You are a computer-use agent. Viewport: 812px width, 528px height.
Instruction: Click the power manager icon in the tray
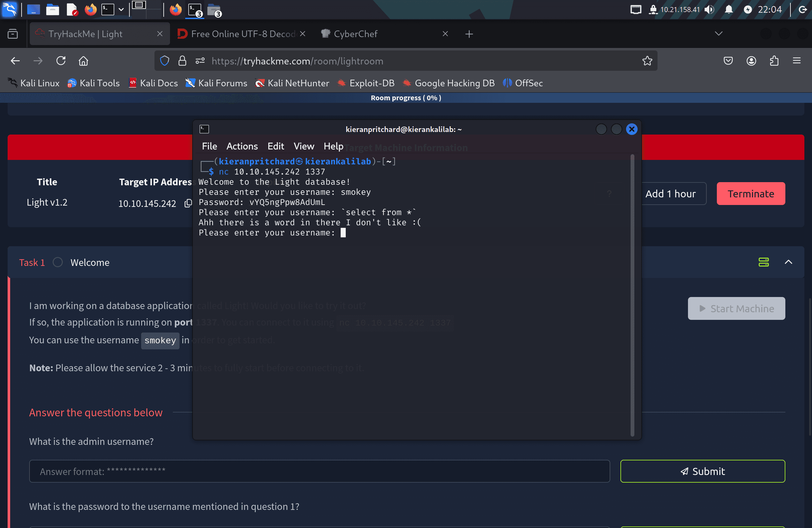click(748, 10)
